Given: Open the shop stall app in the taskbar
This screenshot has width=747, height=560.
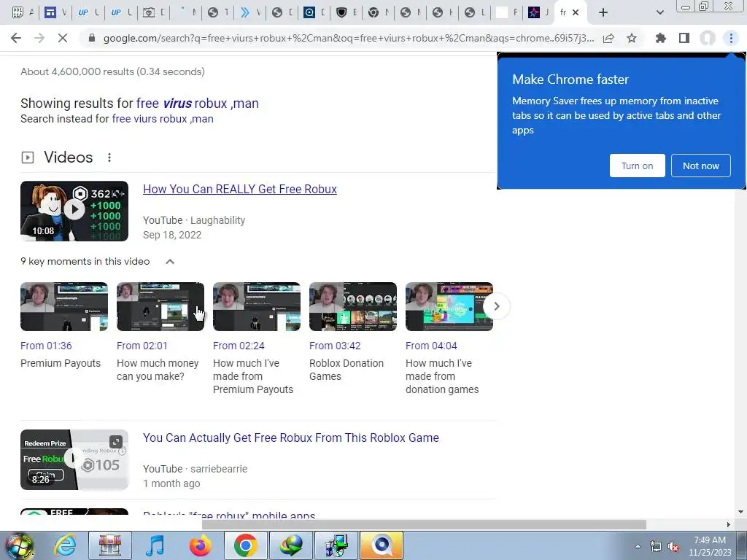Looking at the screenshot, I should 109,545.
